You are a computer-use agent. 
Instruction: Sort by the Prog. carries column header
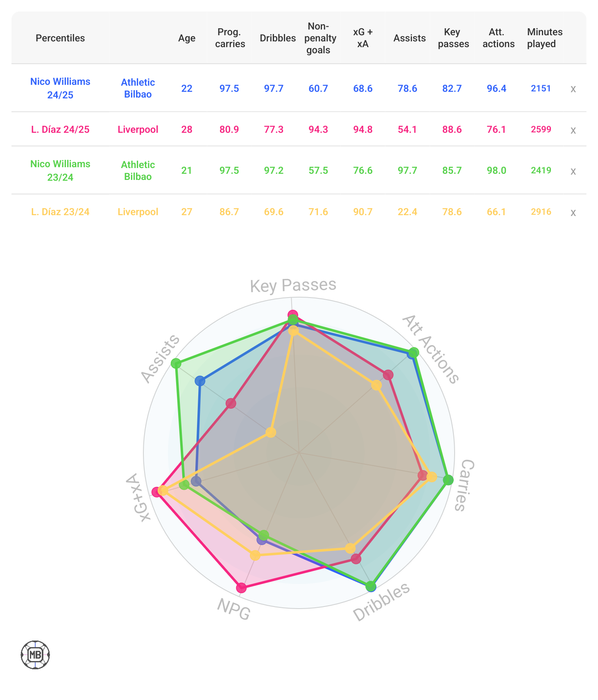tap(230, 38)
